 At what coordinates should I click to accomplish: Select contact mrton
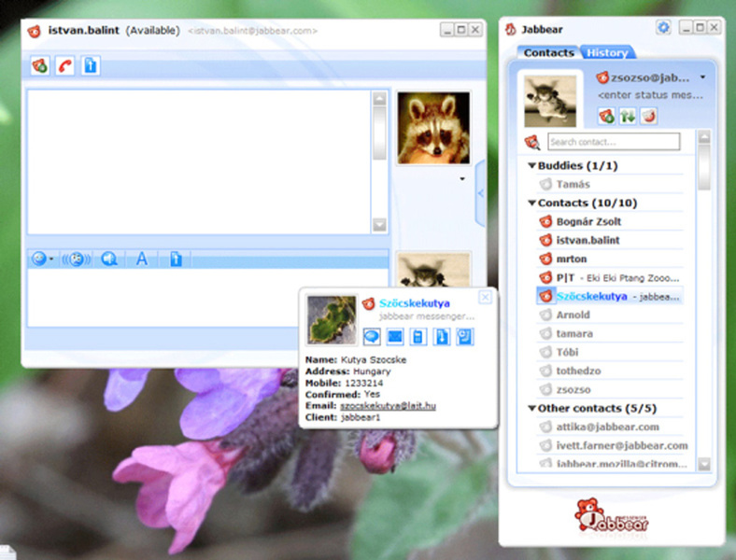610,259
